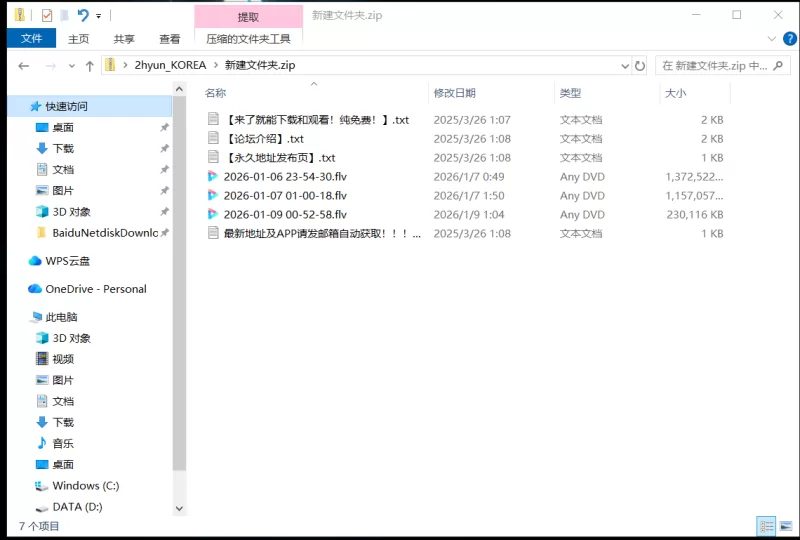The image size is (800, 540).
Task: Click the zip folder icon in title bar
Action: click(19, 15)
